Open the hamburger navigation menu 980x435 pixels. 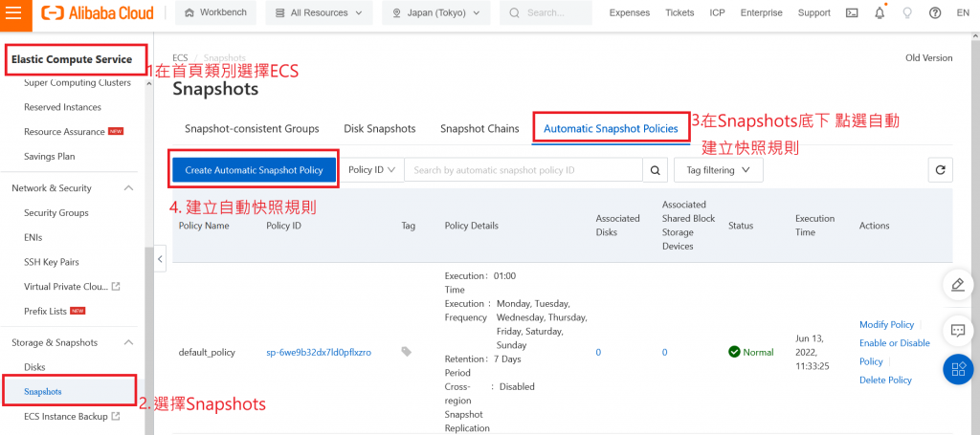coord(13,12)
